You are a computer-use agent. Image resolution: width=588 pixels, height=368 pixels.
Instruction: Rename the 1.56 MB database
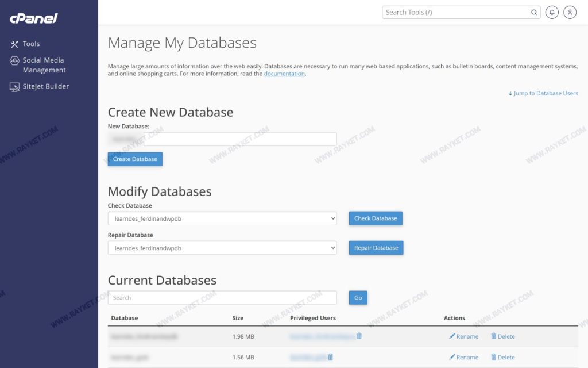(463, 357)
